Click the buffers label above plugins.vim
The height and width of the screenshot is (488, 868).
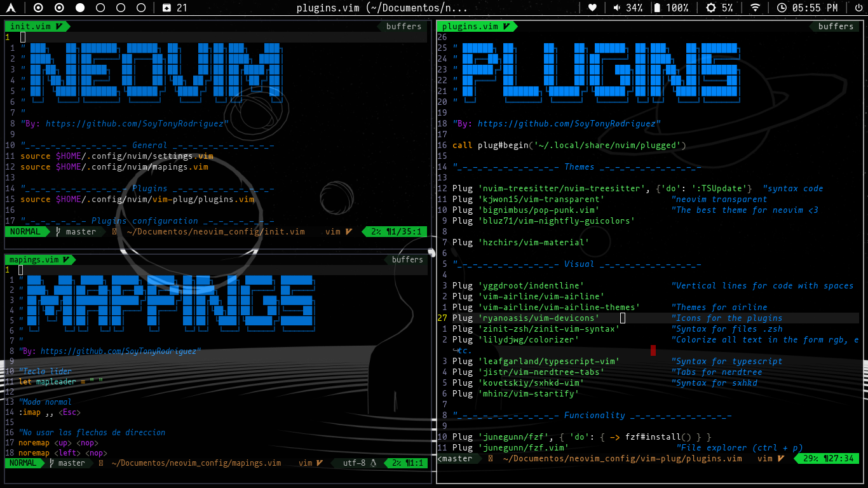coord(836,26)
